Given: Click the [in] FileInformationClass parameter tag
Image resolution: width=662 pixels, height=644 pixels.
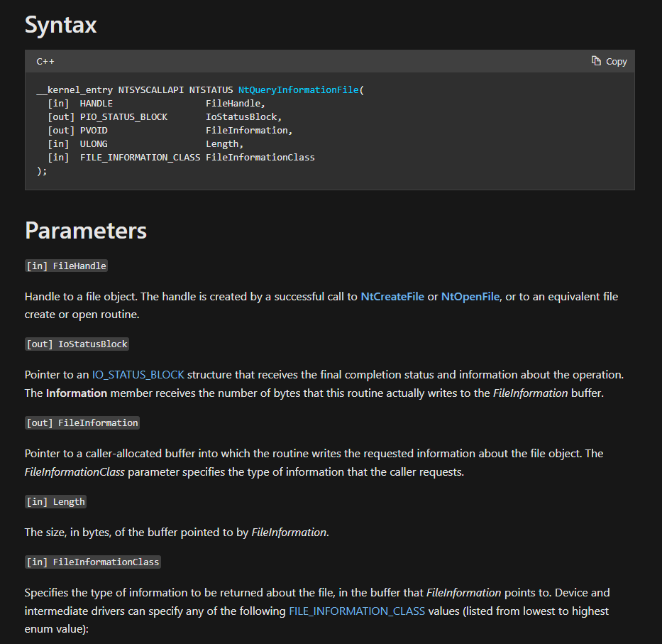Looking at the screenshot, I should 93,562.
